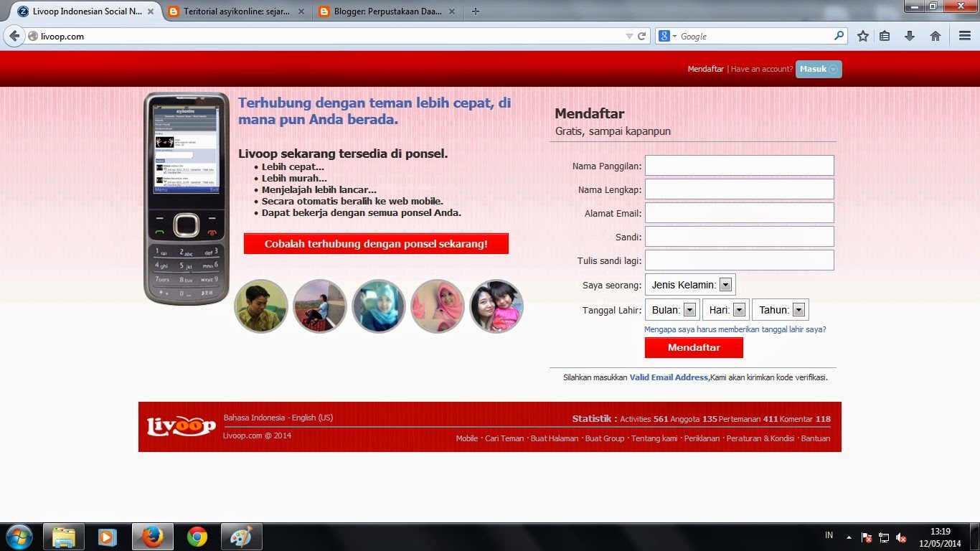980x551 pixels.
Task: Launch the media player taskbar icon
Action: click(108, 537)
